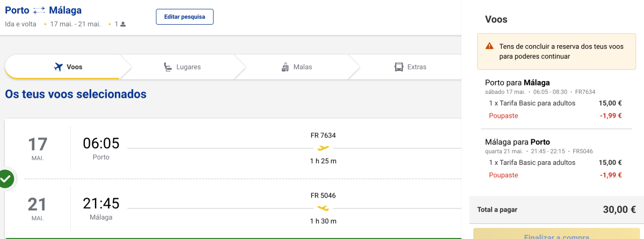644x239 pixels.
Task: Click the airplane icon in Voos step
Action: click(59, 67)
